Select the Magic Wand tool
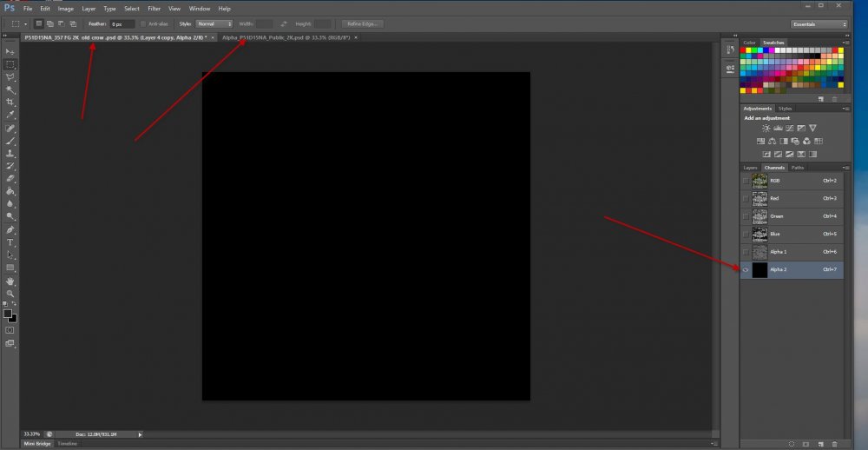This screenshot has width=868, height=450. click(10, 89)
